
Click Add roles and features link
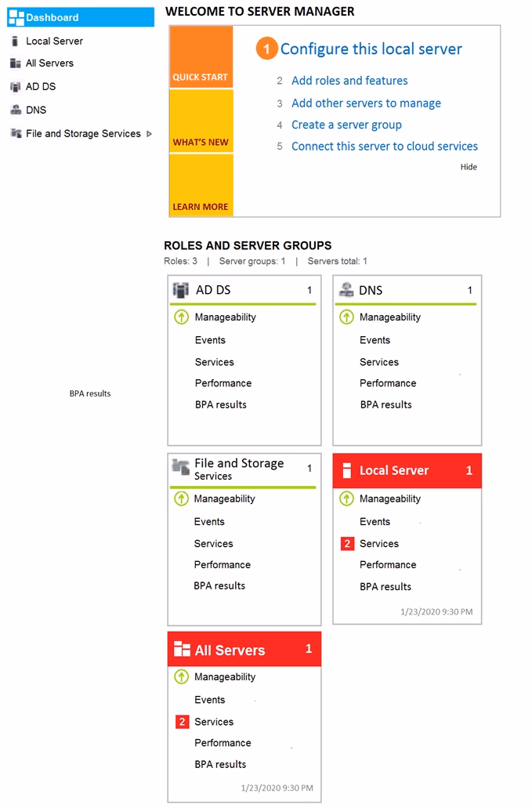349,81
